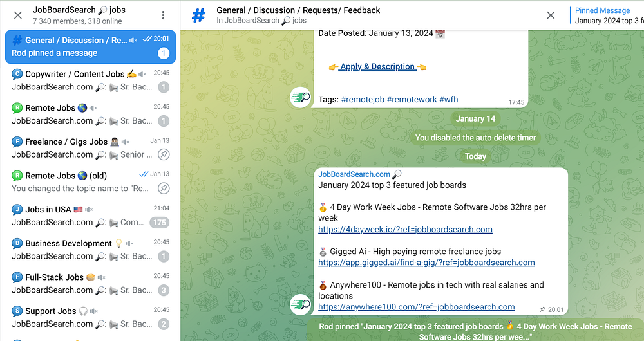This screenshot has height=341, width=644.
Task: Click the 17:45 message timestamp
Action: (516, 102)
